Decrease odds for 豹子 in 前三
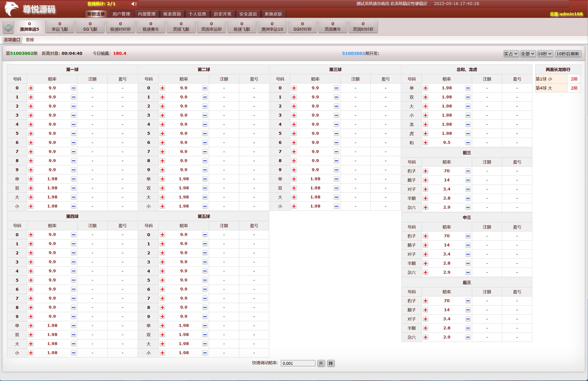Image resolution: width=588 pixels, height=381 pixels. click(x=468, y=171)
